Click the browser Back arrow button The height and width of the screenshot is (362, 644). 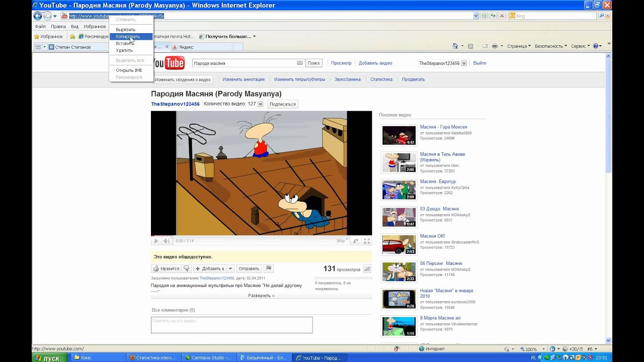coord(38,16)
